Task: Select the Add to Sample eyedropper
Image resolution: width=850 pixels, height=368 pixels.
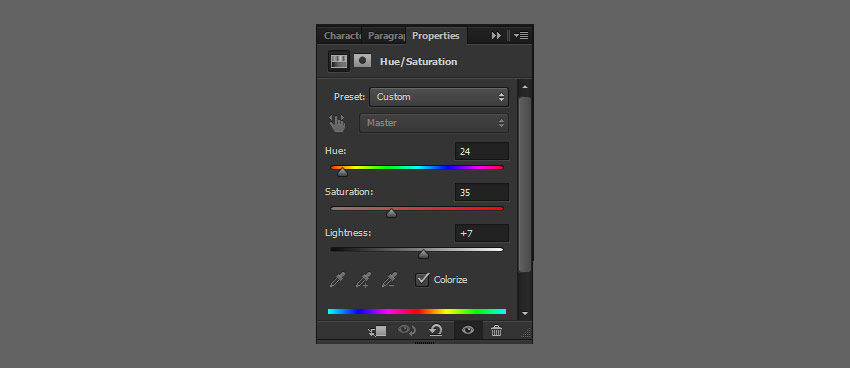Action: [x=363, y=280]
